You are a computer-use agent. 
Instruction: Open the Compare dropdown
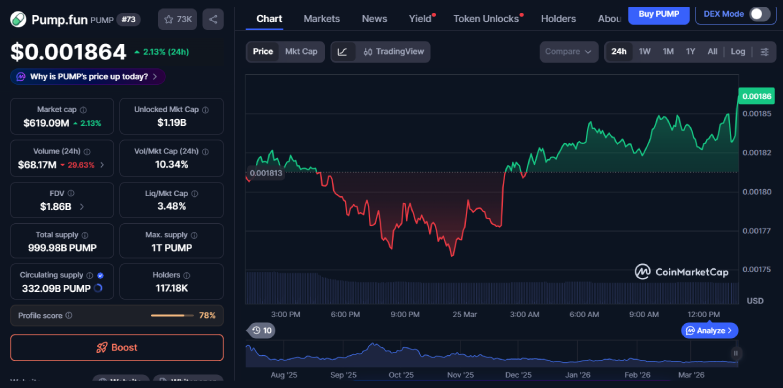click(x=569, y=51)
